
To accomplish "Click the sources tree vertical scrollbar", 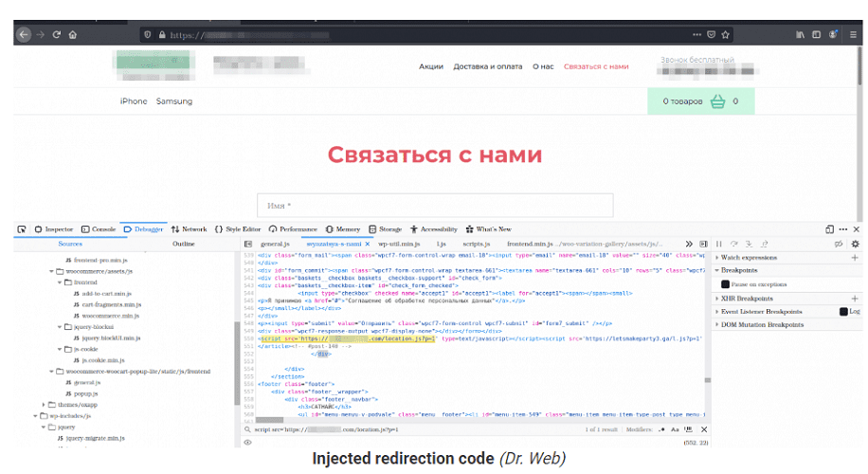I will 238,363.
